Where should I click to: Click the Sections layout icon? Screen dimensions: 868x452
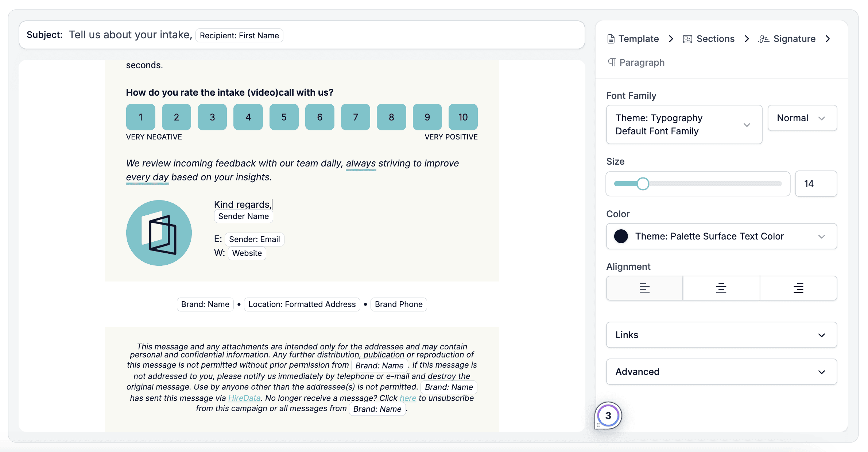coord(687,39)
